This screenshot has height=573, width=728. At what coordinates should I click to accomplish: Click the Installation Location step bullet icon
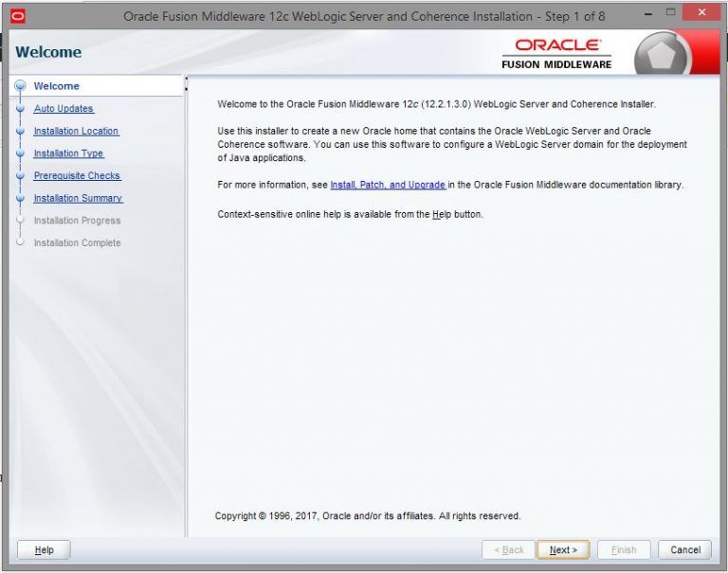pyautogui.click(x=19, y=132)
